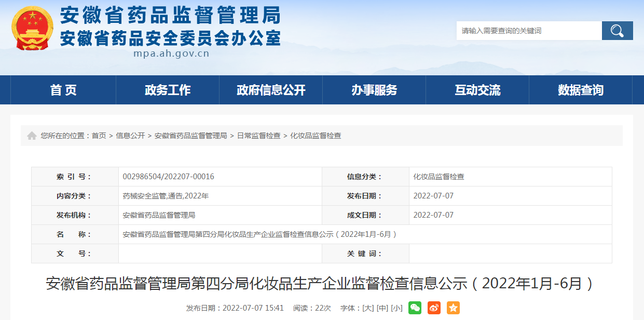
Task: Share via Weibo icon
Action: point(434,308)
